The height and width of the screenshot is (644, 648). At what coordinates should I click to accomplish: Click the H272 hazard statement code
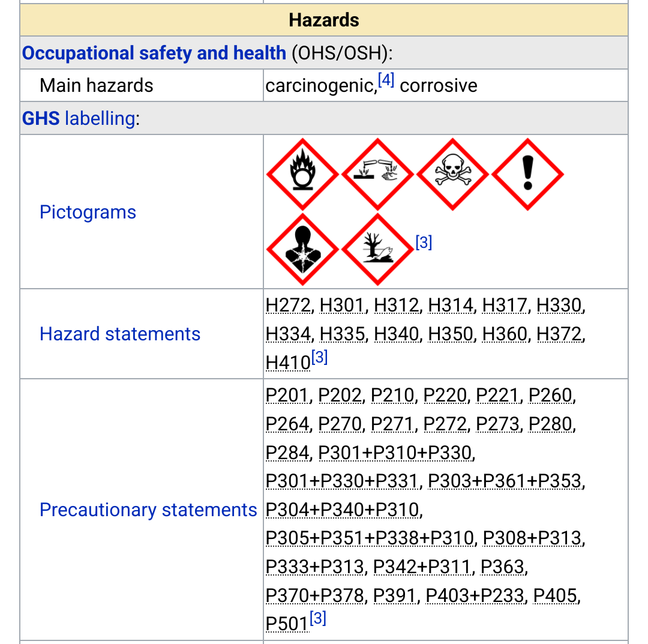coord(288,305)
